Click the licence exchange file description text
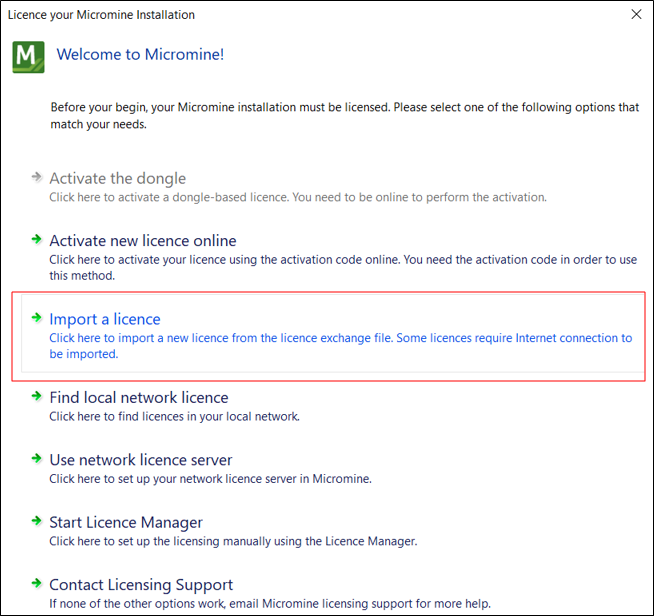 (x=340, y=346)
